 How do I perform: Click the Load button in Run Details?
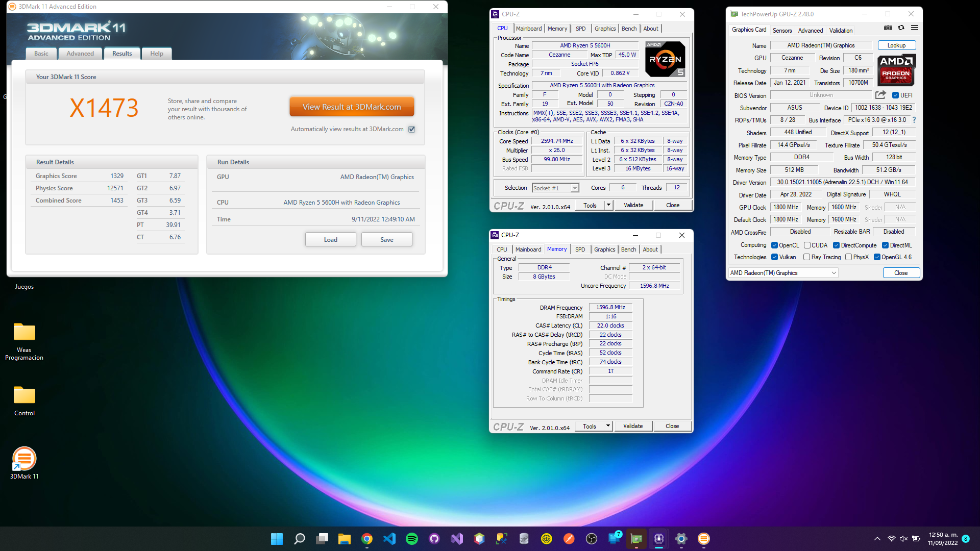[331, 240]
